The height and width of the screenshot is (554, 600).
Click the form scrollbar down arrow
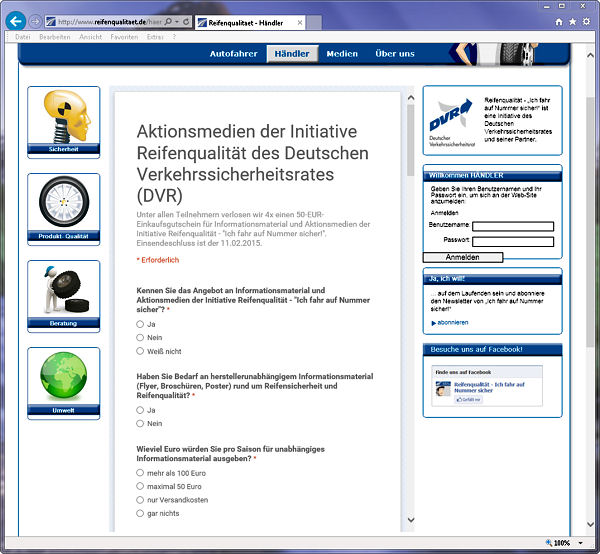(411, 520)
